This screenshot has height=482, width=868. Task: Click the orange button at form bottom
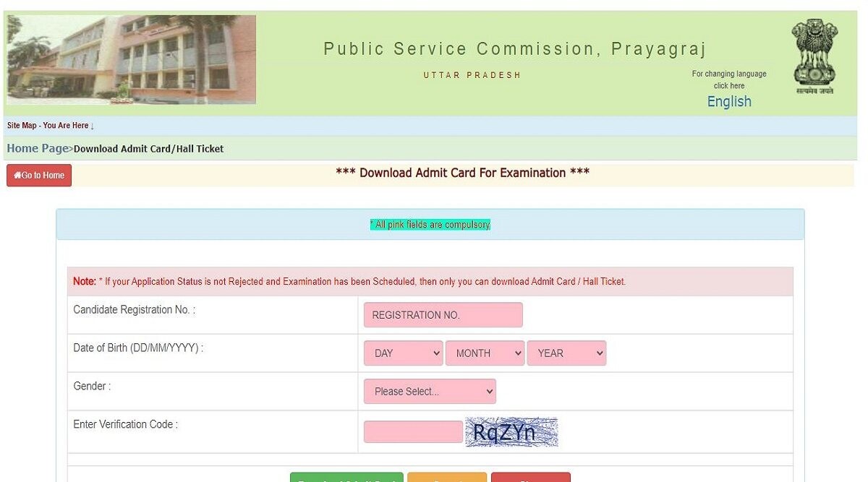coord(447,477)
